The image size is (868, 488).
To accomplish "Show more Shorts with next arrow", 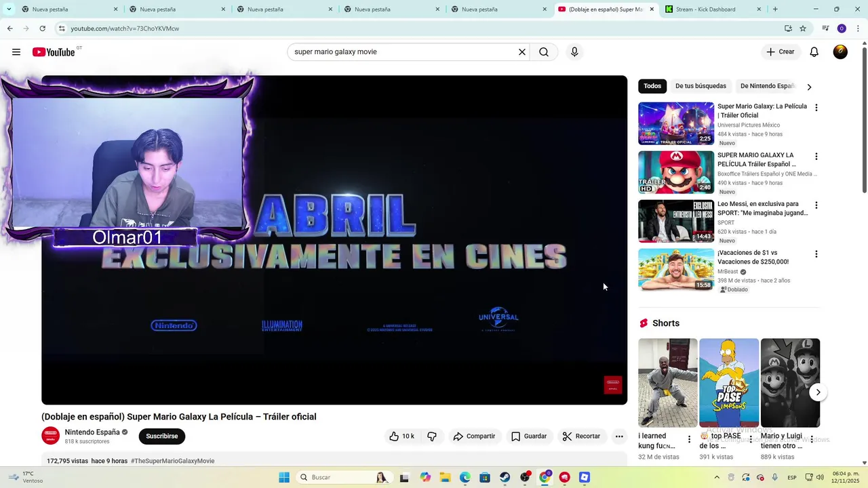I will [x=818, y=392].
